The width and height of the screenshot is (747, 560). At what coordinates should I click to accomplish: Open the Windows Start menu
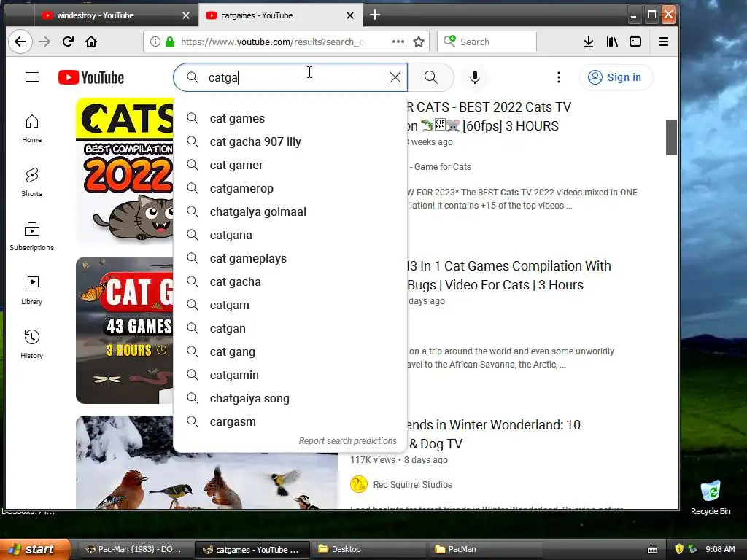34,550
